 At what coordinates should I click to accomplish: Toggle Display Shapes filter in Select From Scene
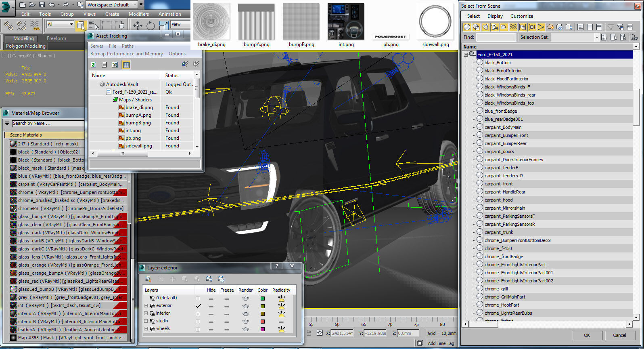(x=476, y=27)
